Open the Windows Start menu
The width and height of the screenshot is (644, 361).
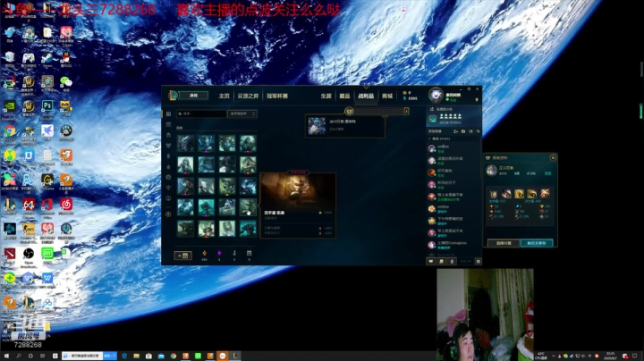click(x=6, y=356)
